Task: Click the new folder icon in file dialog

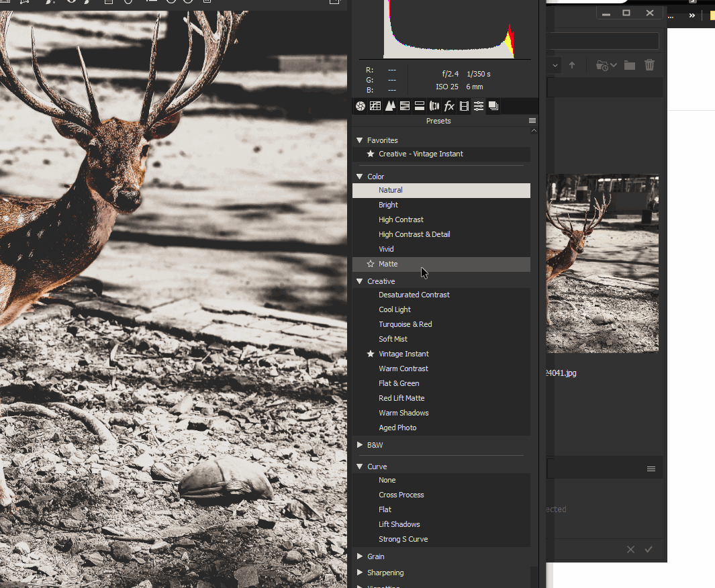Action: (630, 65)
